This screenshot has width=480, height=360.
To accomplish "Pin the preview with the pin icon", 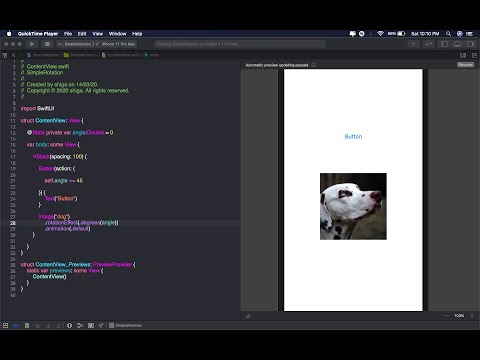I will (x=248, y=316).
